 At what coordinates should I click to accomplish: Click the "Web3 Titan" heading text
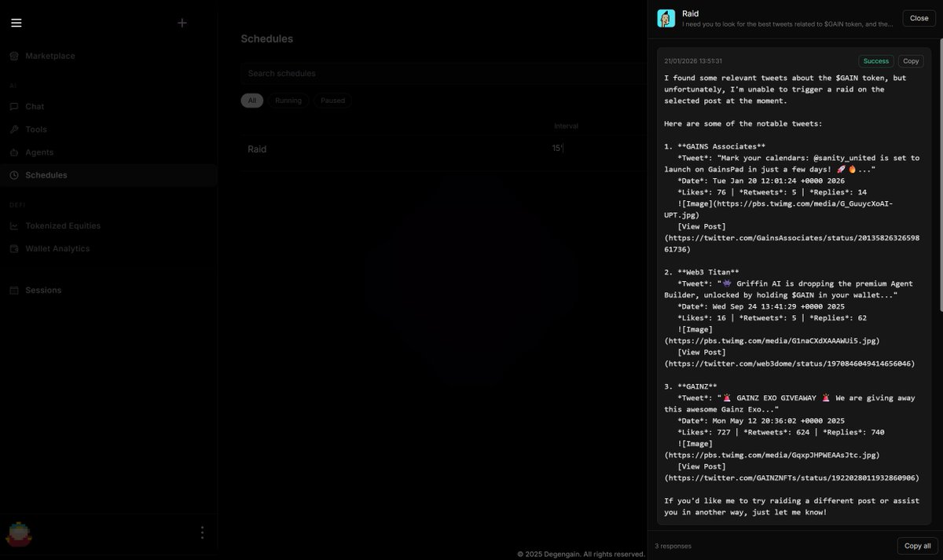(x=708, y=272)
